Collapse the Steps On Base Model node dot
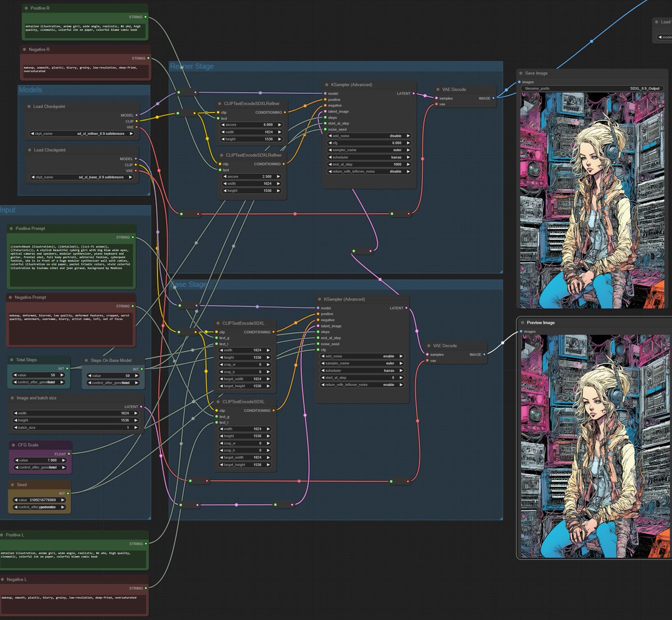672x620 pixels. (x=86, y=360)
